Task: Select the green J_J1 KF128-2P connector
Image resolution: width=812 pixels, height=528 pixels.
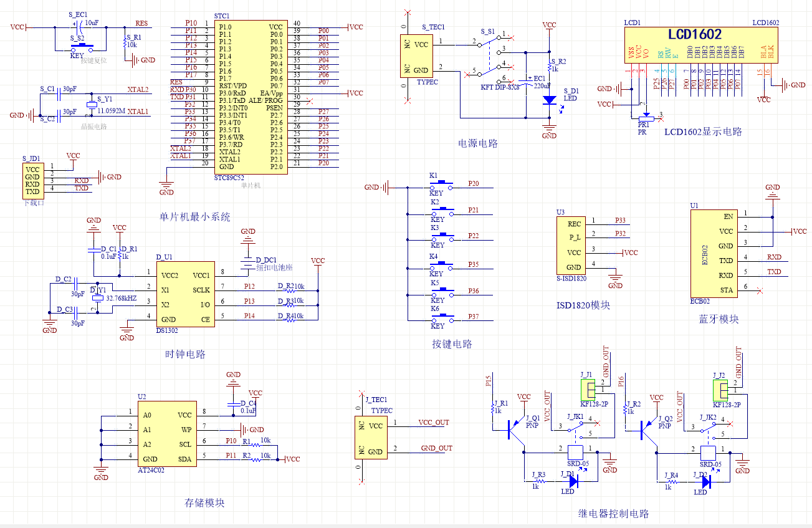Action: point(588,390)
